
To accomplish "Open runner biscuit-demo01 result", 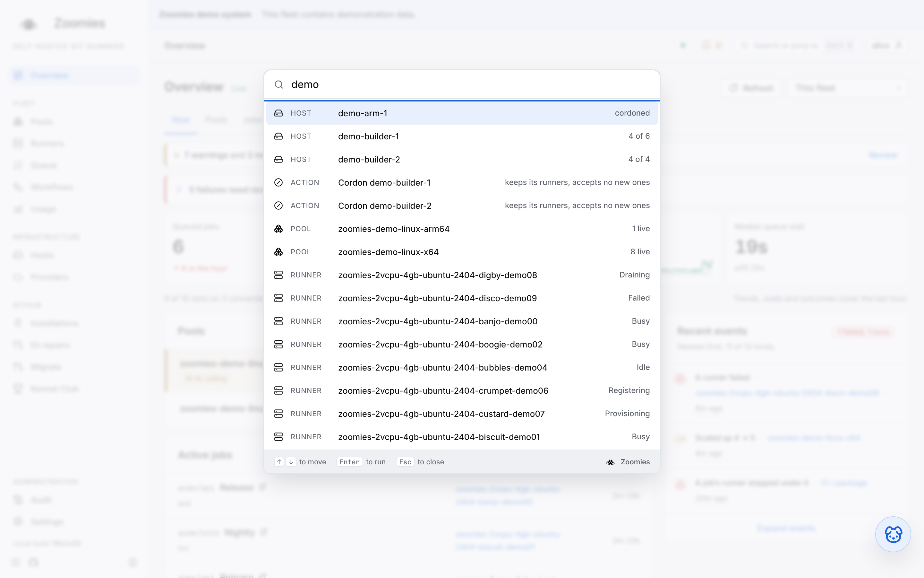I will click(462, 437).
